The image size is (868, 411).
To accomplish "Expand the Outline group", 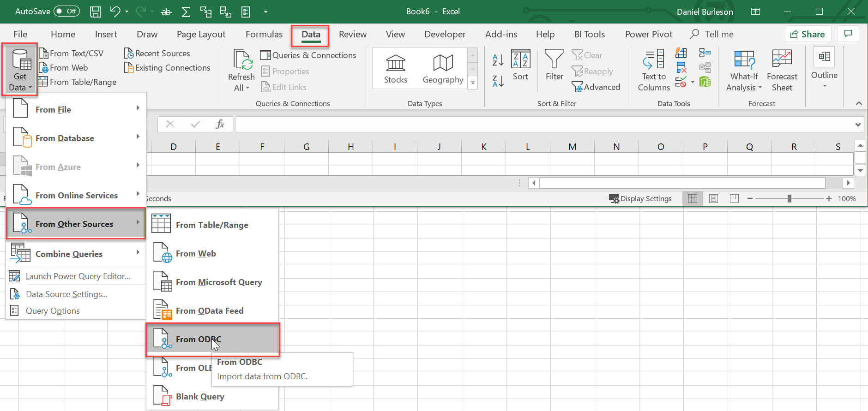I will tap(824, 68).
